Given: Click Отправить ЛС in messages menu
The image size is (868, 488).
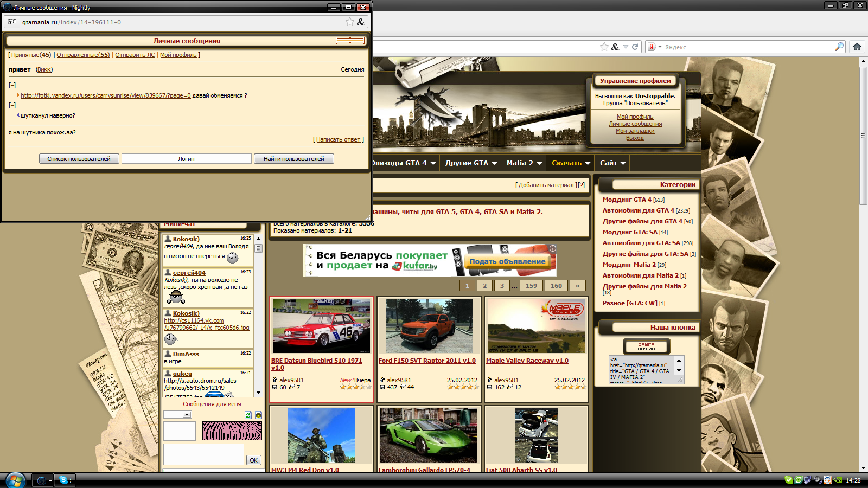Looking at the screenshot, I should (135, 55).
